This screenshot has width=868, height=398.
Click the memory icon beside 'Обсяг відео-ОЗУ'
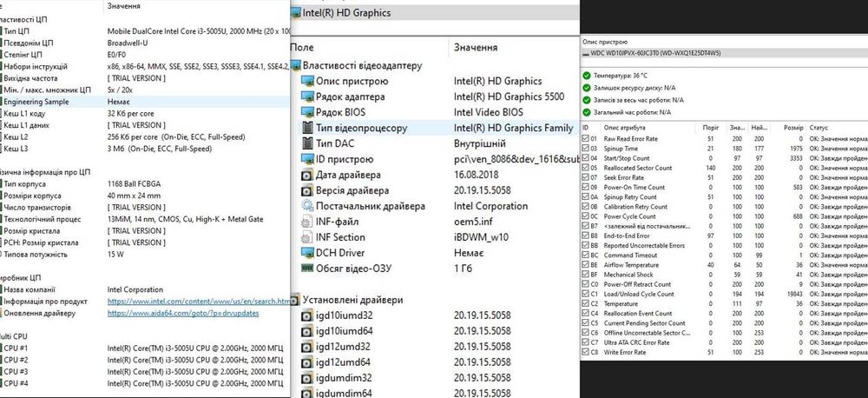click(307, 269)
